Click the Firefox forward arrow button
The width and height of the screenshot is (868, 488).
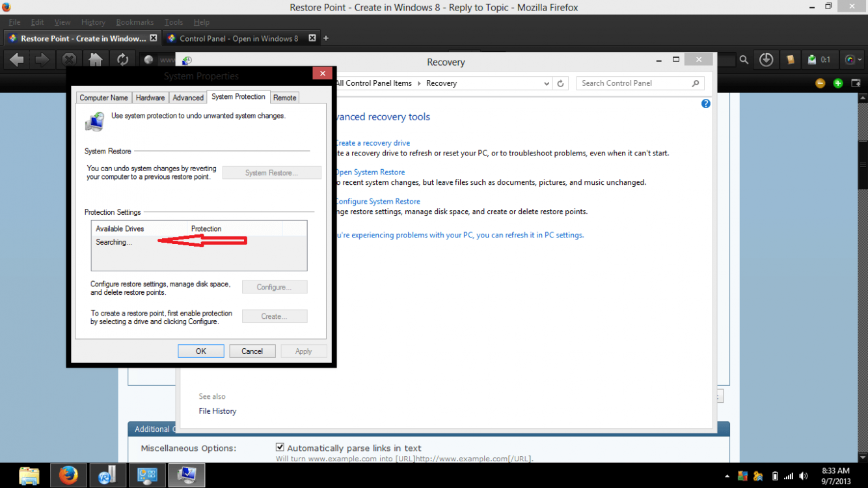(42, 59)
